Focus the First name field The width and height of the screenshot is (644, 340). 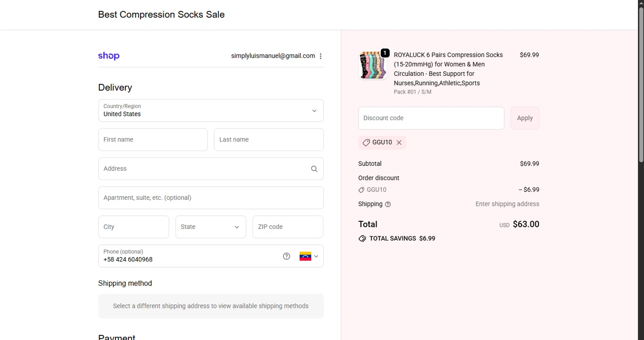coord(153,140)
